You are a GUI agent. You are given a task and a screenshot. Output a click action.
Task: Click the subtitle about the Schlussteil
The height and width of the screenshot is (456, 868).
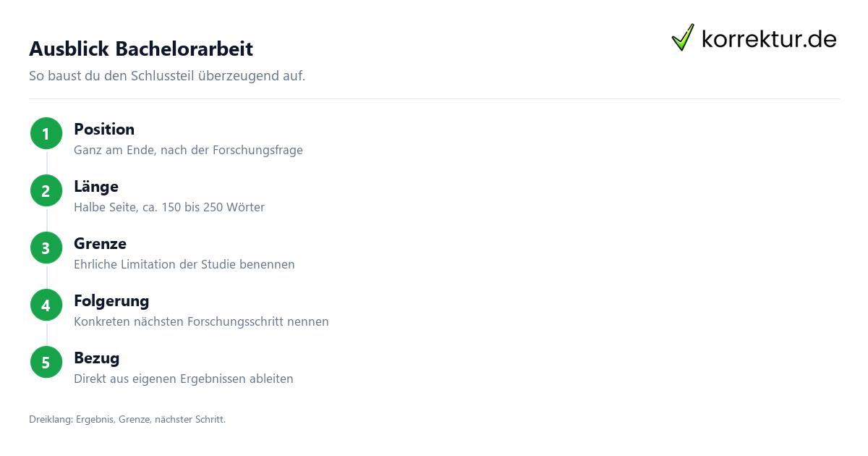[167, 76]
